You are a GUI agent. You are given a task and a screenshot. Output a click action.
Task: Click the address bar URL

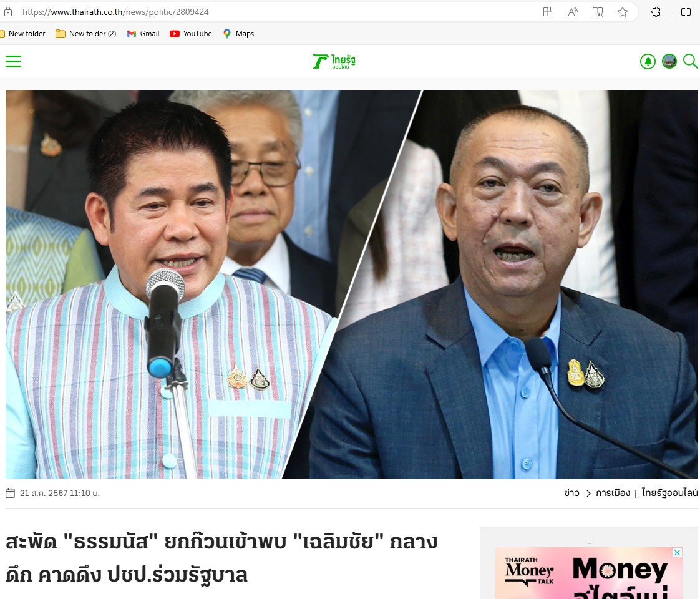(x=115, y=12)
